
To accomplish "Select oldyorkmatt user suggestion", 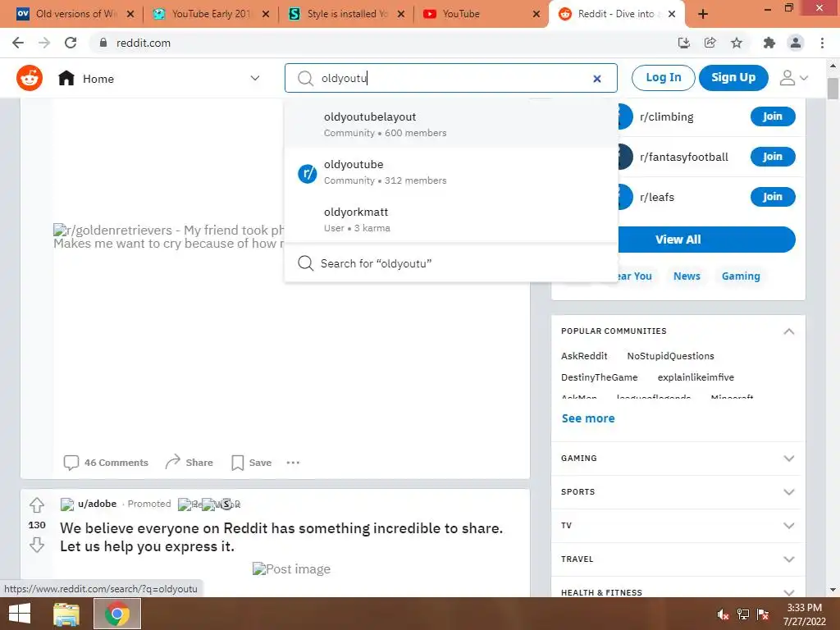I will [x=451, y=220].
